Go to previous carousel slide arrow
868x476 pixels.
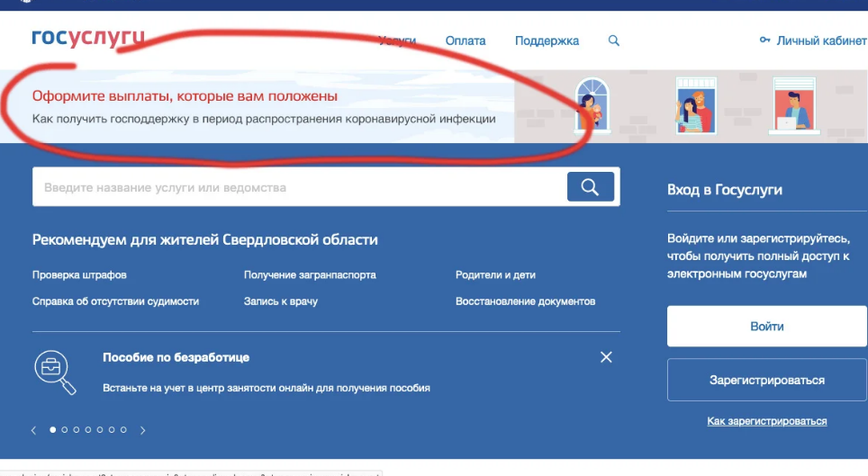pos(34,430)
